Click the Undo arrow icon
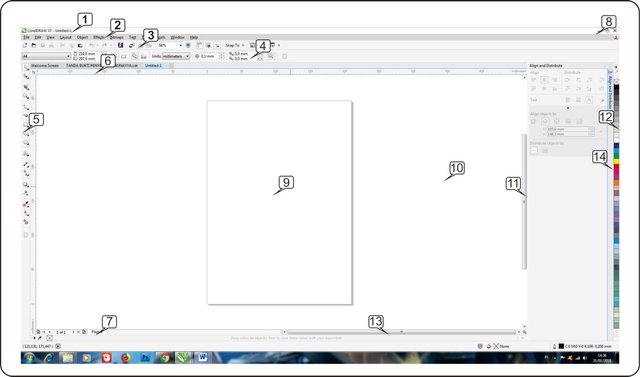640x377 pixels. pyautogui.click(x=91, y=45)
